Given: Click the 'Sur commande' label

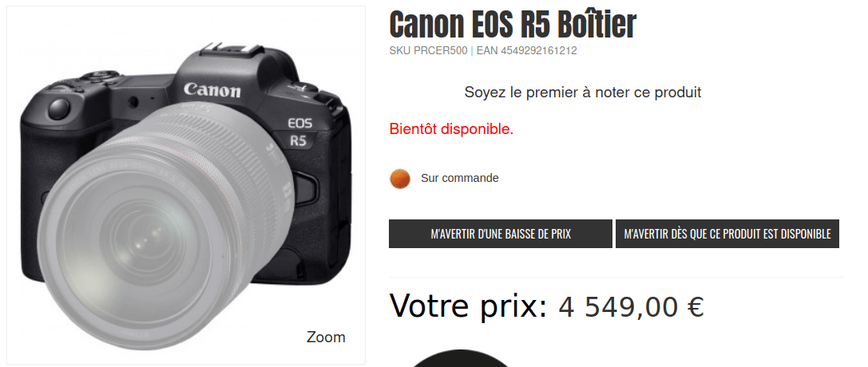Looking at the screenshot, I should click(459, 178).
